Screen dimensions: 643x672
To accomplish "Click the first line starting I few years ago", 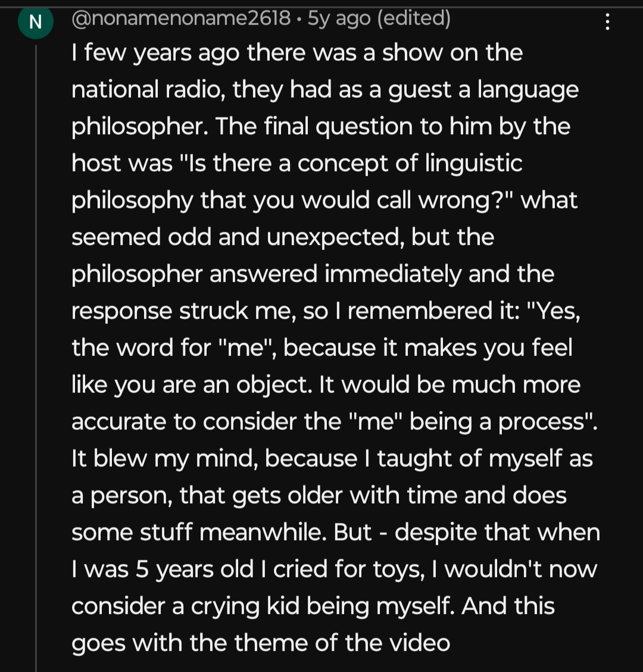I will click(297, 54).
